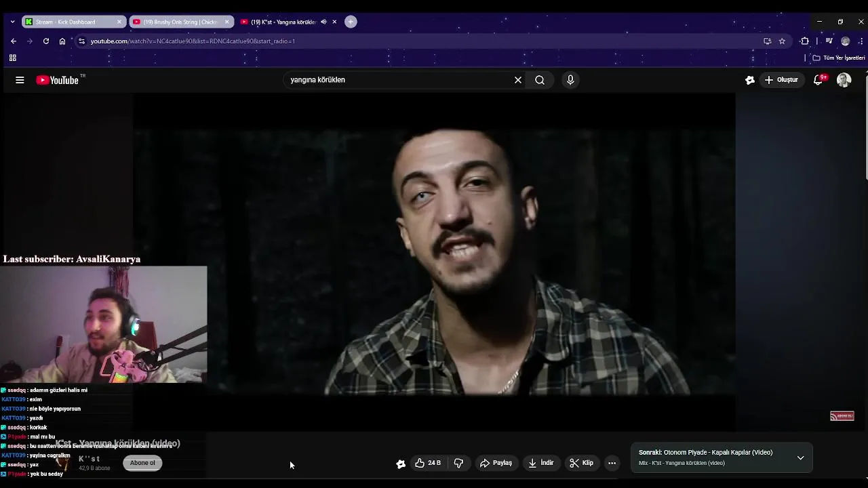Click the main video player frame
The width and height of the screenshot is (868, 488).
point(434,261)
